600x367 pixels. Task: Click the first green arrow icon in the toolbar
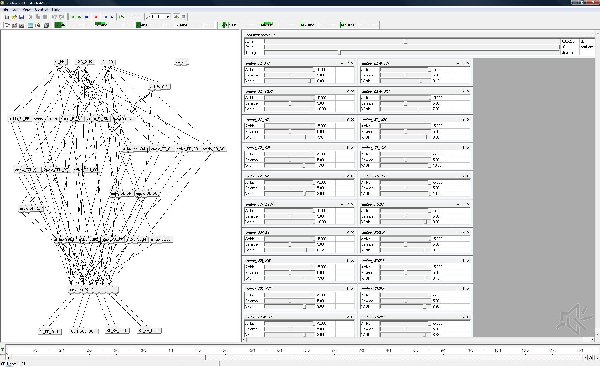[x=73, y=17]
